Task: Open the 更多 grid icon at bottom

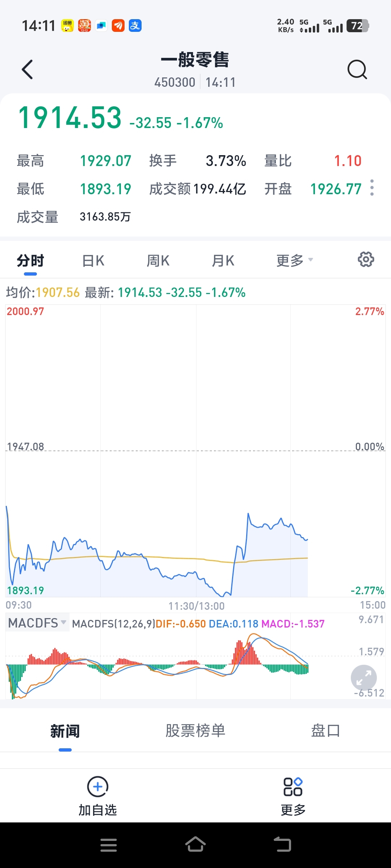Action: [293, 787]
